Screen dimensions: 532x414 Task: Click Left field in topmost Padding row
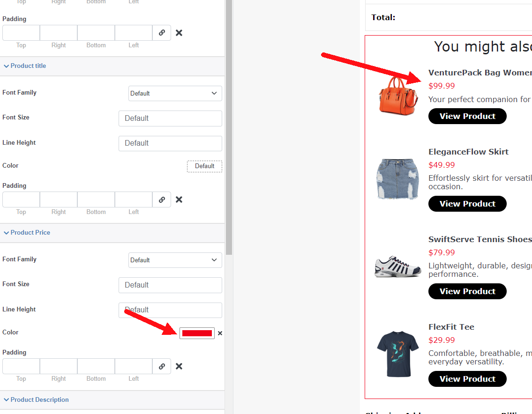[134, 33]
